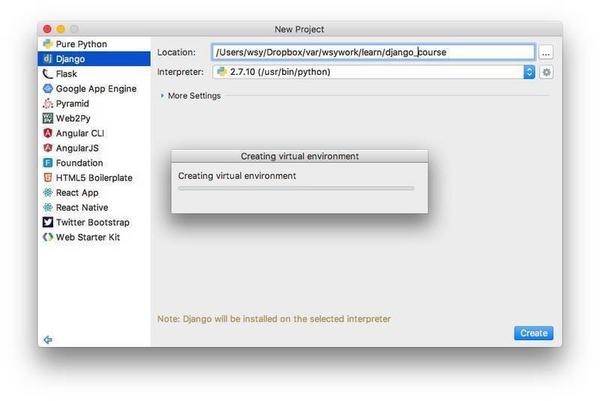Click the Create button
Image resolution: width=600 pixels, height=401 pixels.
pos(533,333)
